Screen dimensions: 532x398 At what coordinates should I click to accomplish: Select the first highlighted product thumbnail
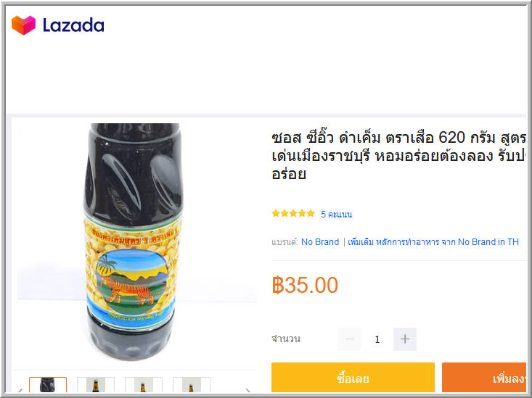[x=48, y=384]
